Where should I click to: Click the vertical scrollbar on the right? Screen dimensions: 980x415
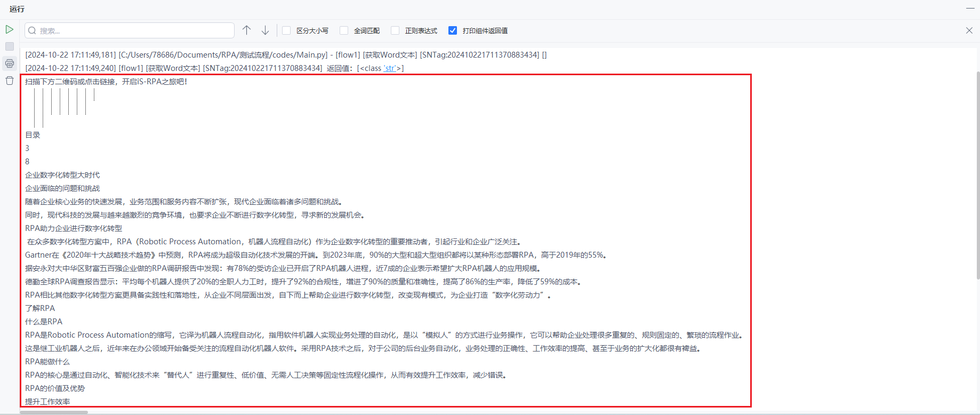pos(977,176)
